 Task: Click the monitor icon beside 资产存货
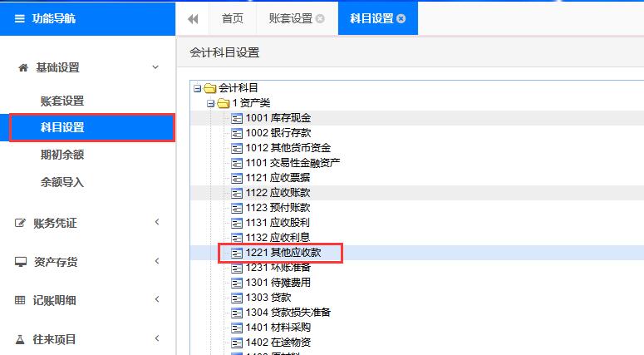22,262
